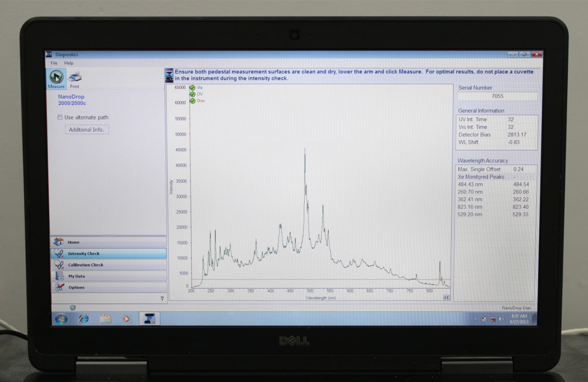Image resolution: width=588 pixels, height=382 pixels.
Task: Expand the sidebar chevron below Options
Action: 162,298
